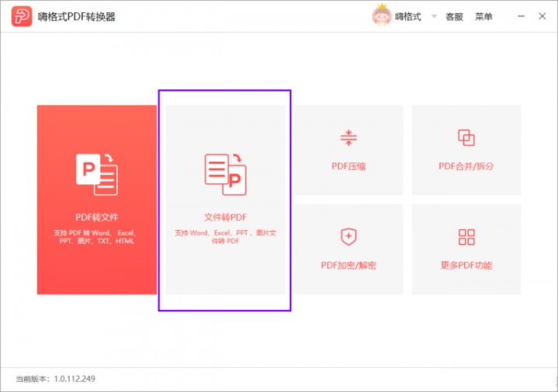Open the 菜单 menu
The image size is (558, 392).
(484, 17)
